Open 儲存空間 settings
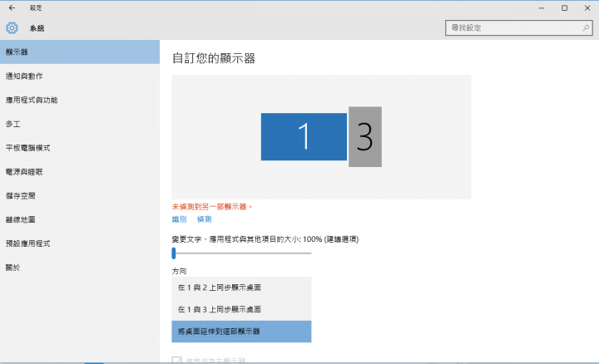This screenshot has height=364, width=599. pos(80,196)
